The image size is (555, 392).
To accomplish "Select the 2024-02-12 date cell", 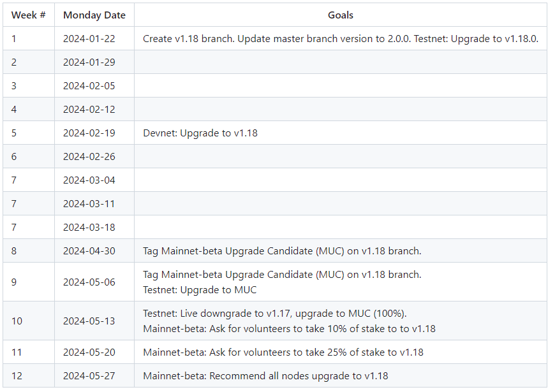I will (x=89, y=109).
